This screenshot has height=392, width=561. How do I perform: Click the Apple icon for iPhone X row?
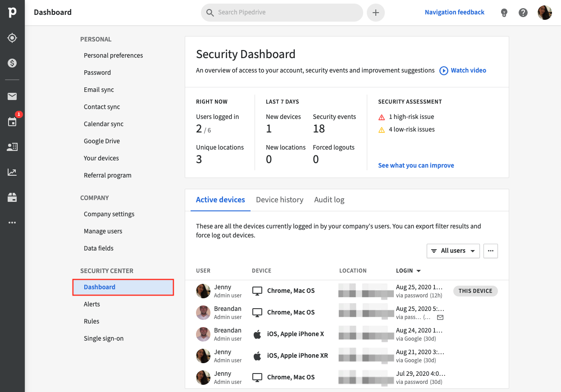coord(257,334)
